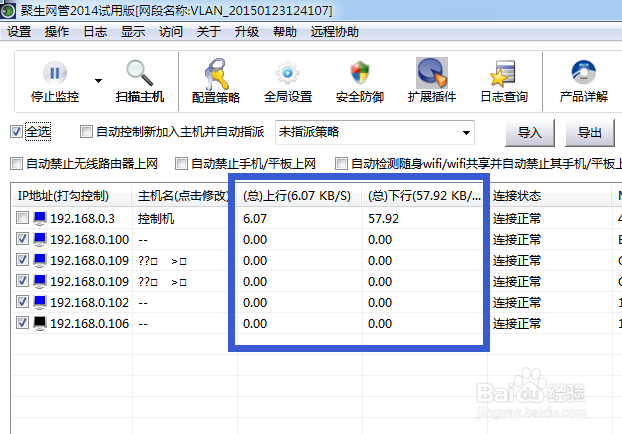Open the arrow dropdown beside 停止监控
The image size is (622, 434).
[98, 81]
